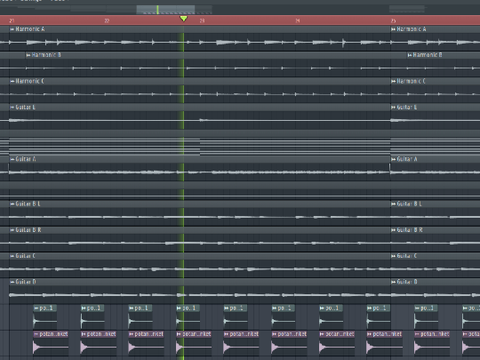This screenshot has width=480, height=360.
Task: Jump to bar 22 on the timeline ruler
Action: point(107,21)
